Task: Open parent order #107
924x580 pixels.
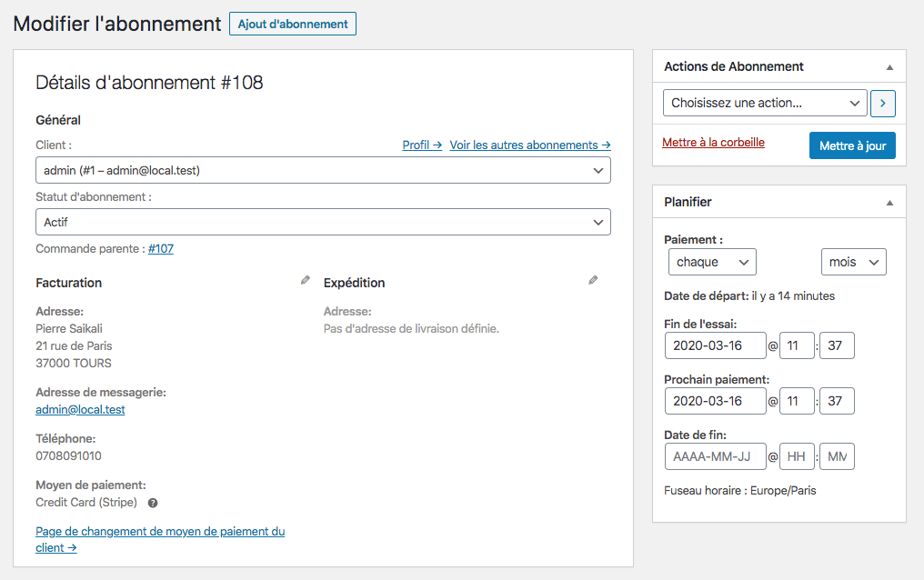Action: point(160,248)
